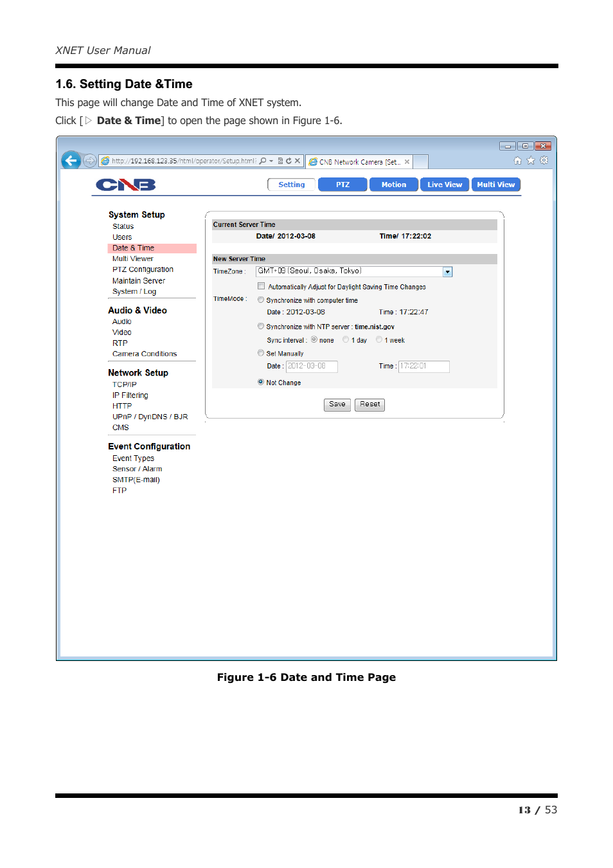The width and height of the screenshot is (613, 868).
Task: Click Event Configuration section heading
Action: [149, 446]
